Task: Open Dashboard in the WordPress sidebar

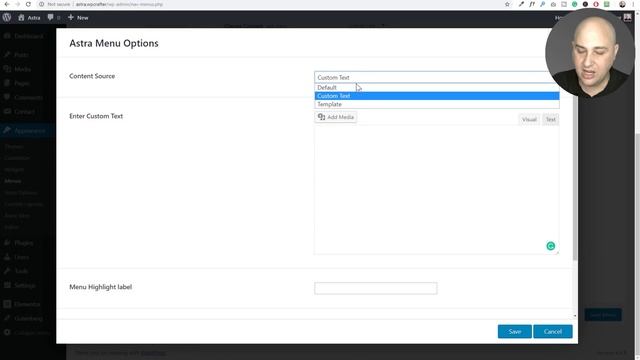Action: pos(24,36)
